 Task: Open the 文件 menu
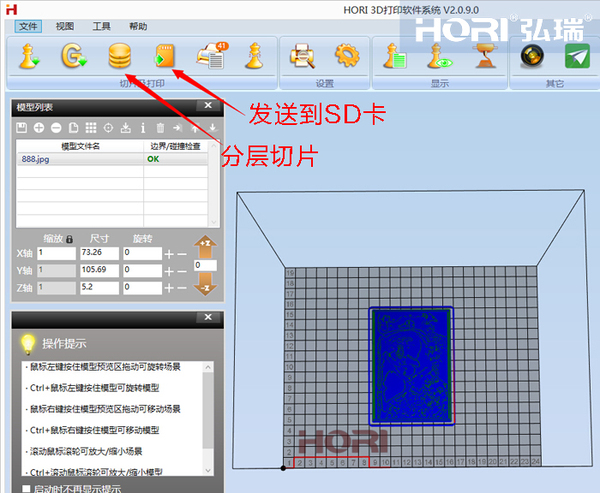click(28, 26)
